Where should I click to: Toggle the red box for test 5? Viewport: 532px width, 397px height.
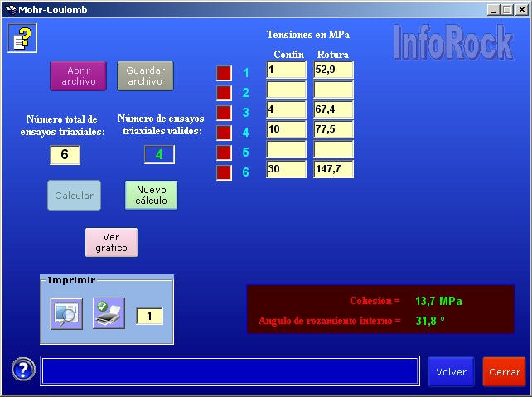point(224,153)
